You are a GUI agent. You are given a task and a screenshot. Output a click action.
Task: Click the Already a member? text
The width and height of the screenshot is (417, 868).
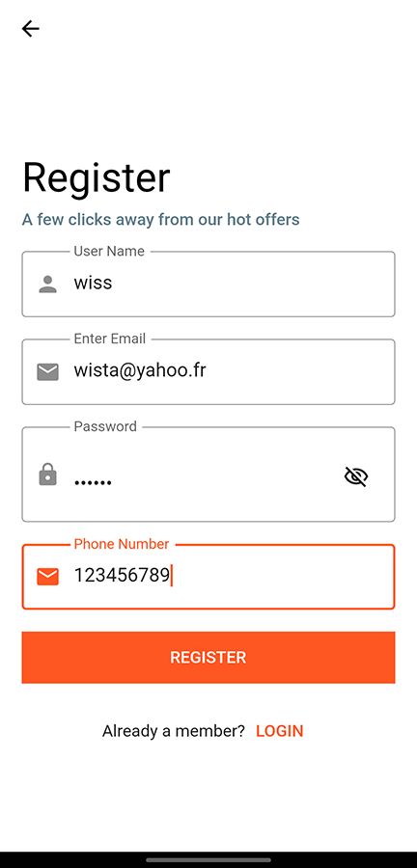[174, 731]
